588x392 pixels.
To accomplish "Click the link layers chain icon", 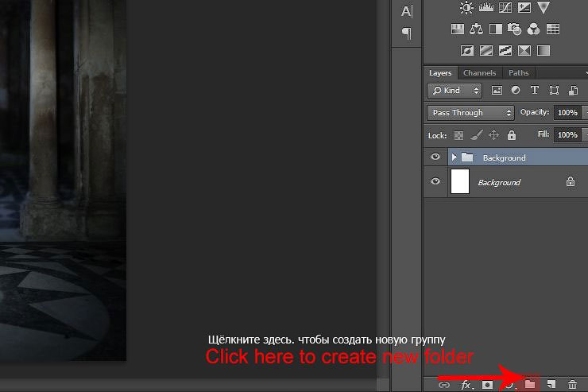I will tap(445, 385).
